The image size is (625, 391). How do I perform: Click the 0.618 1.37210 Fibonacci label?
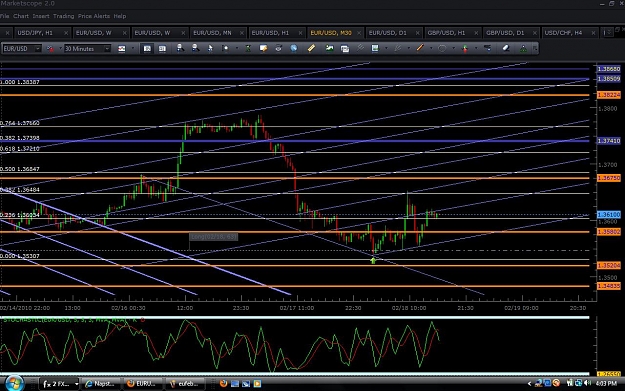point(20,149)
